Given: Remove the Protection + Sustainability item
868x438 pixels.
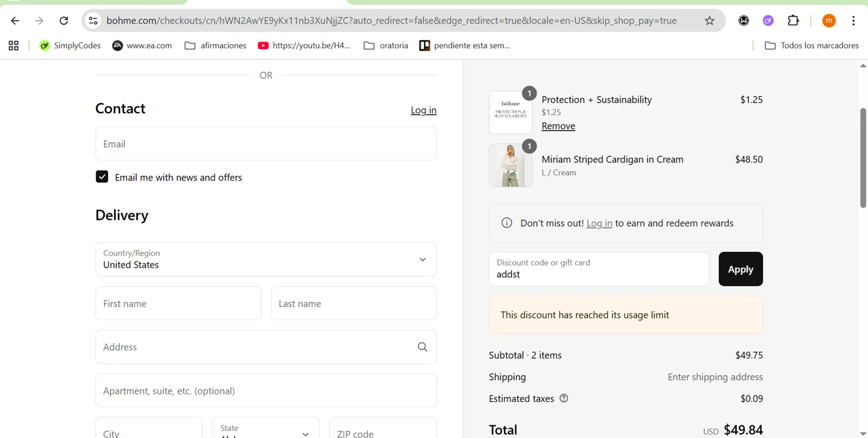Looking at the screenshot, I should coord(558,126).
